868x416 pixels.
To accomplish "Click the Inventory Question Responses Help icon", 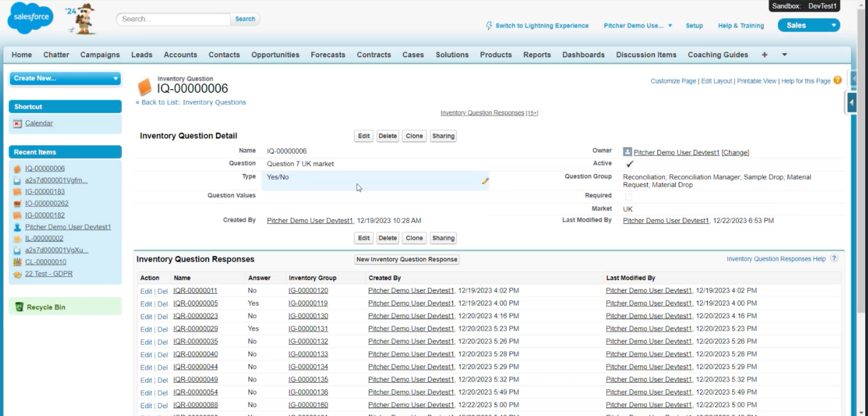I will coord(834,259).
